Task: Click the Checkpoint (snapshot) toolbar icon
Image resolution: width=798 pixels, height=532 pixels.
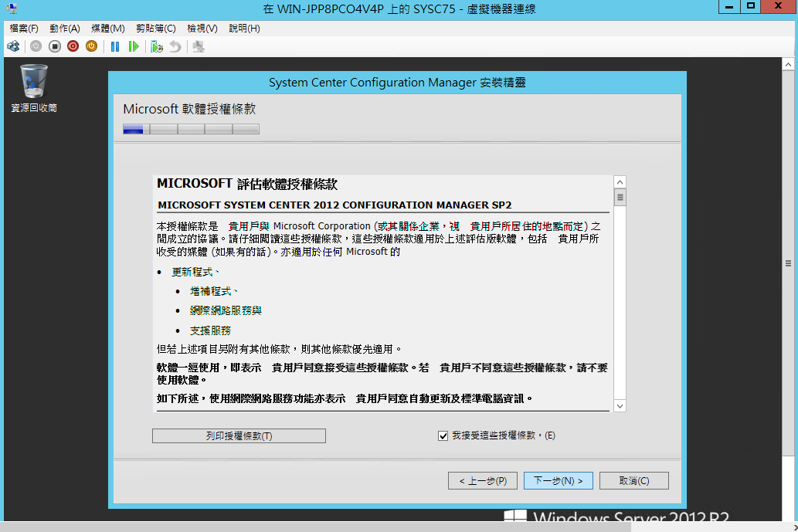Action: [x=157, y=47]
